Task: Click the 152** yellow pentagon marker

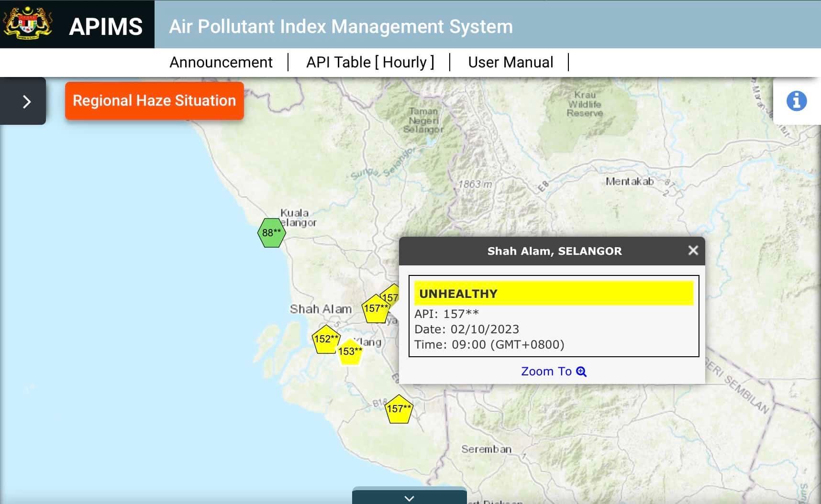Action: (326, 340)
